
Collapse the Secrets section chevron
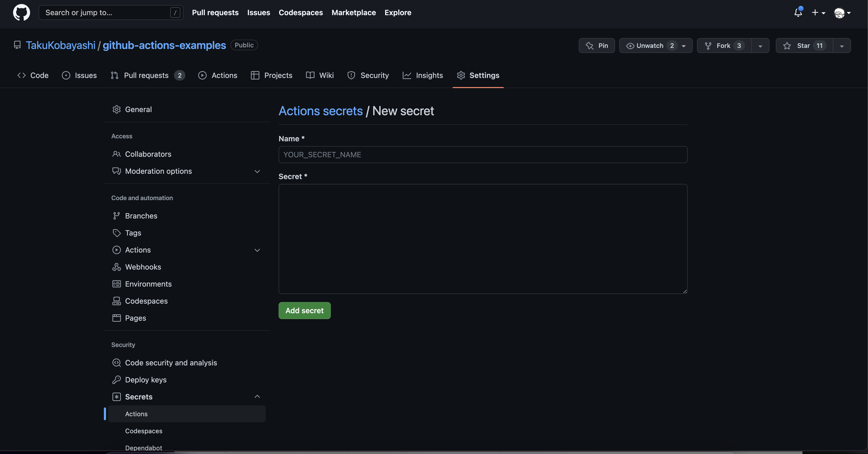tap(257, 397)
